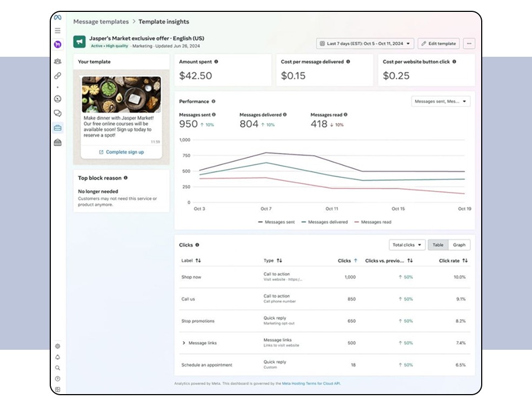Click info icon next to Amount spent
The image size is (532, 406).
point(216,62)
